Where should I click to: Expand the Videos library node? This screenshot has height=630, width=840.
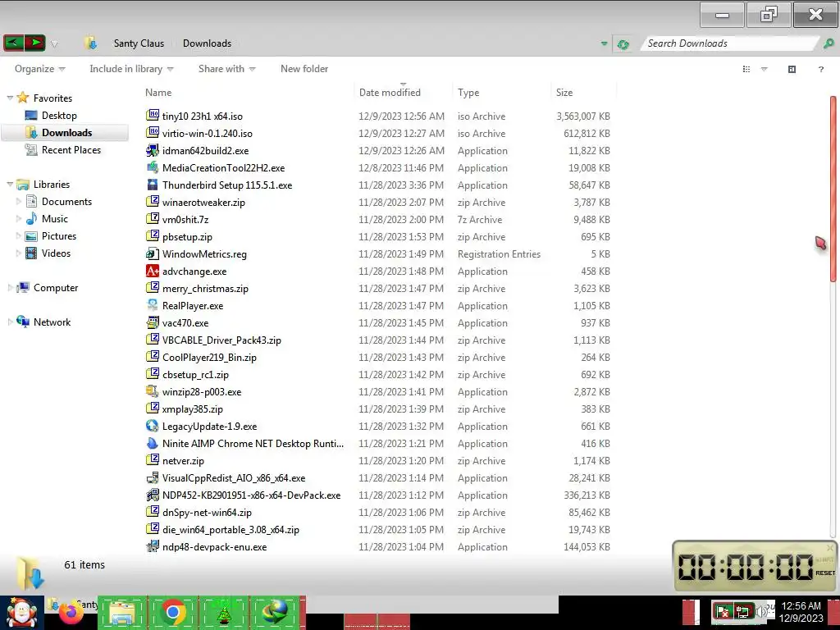(19, 253)
